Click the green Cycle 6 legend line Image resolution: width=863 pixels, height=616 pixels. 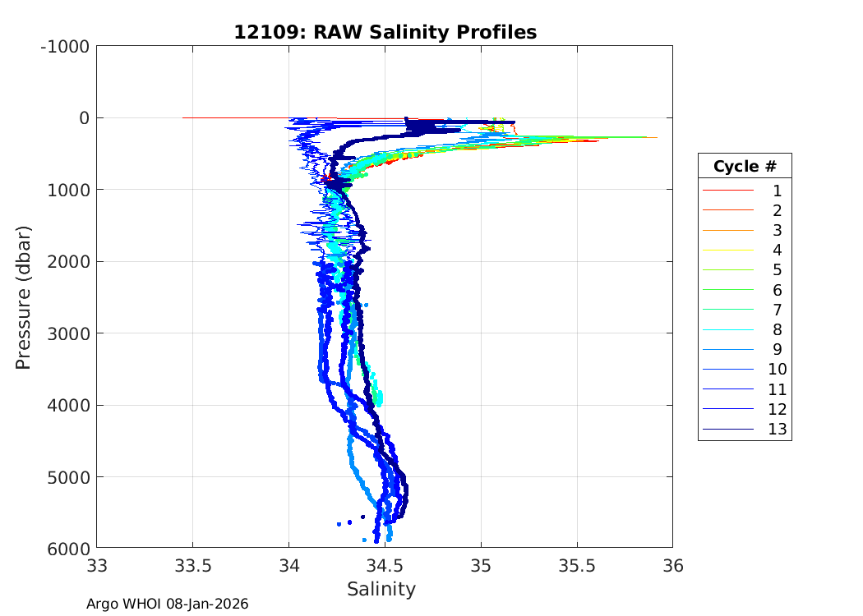(727, 290)
